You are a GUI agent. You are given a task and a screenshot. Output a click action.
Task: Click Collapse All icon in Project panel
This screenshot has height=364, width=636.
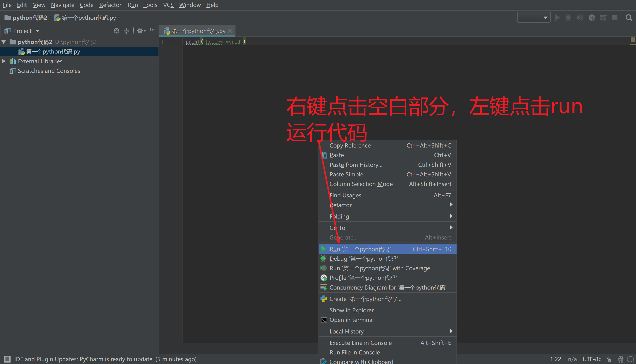(x=126, y=31)
